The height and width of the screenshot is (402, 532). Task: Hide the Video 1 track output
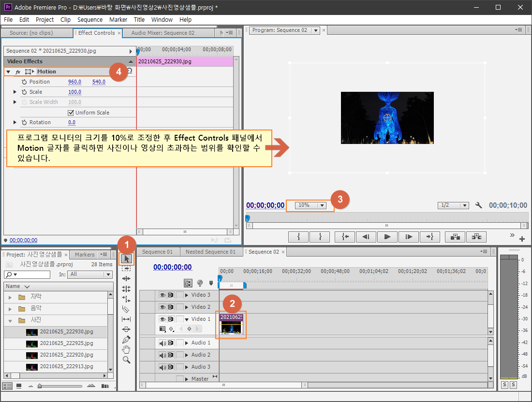click(x=163, y=319)
